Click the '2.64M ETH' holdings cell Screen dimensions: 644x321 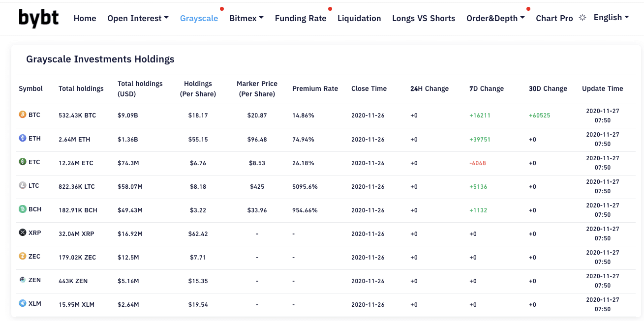(74, 139)
